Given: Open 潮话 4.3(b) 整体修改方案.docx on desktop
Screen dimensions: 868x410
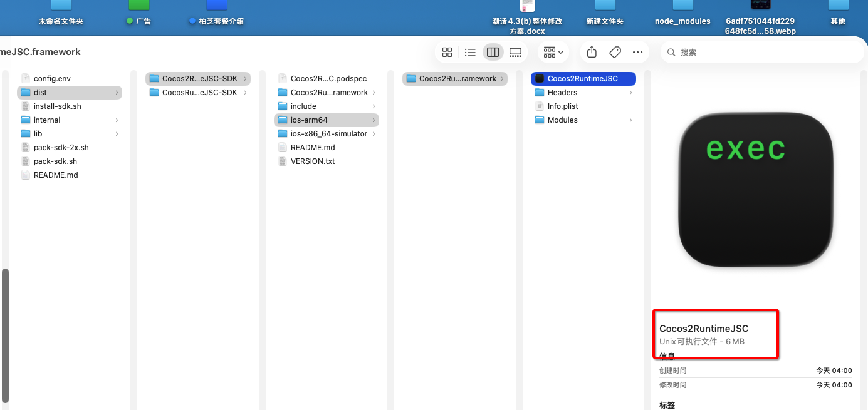Looking at the screenshot, I should [527, 18].
